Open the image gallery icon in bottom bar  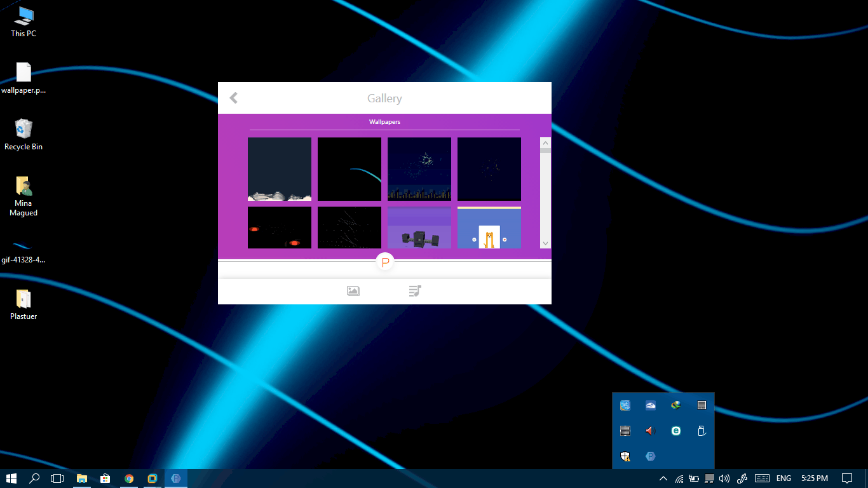pos(353,291)
